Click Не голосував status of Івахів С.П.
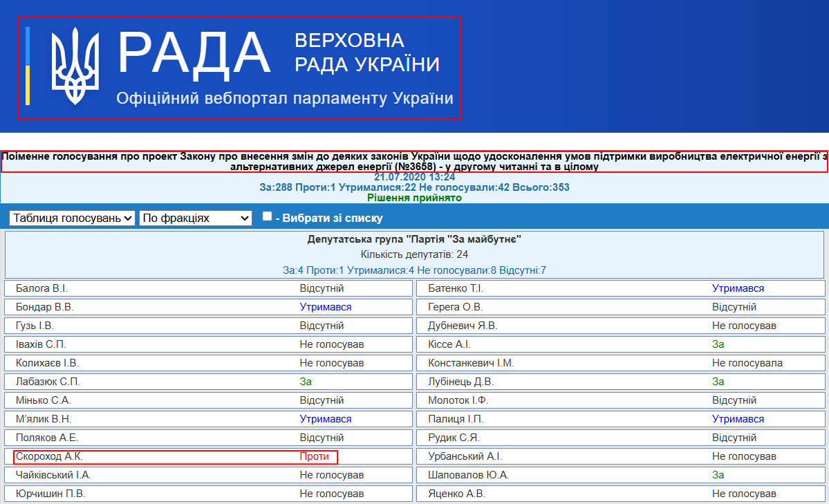829x504 pixels. (331, 344)
